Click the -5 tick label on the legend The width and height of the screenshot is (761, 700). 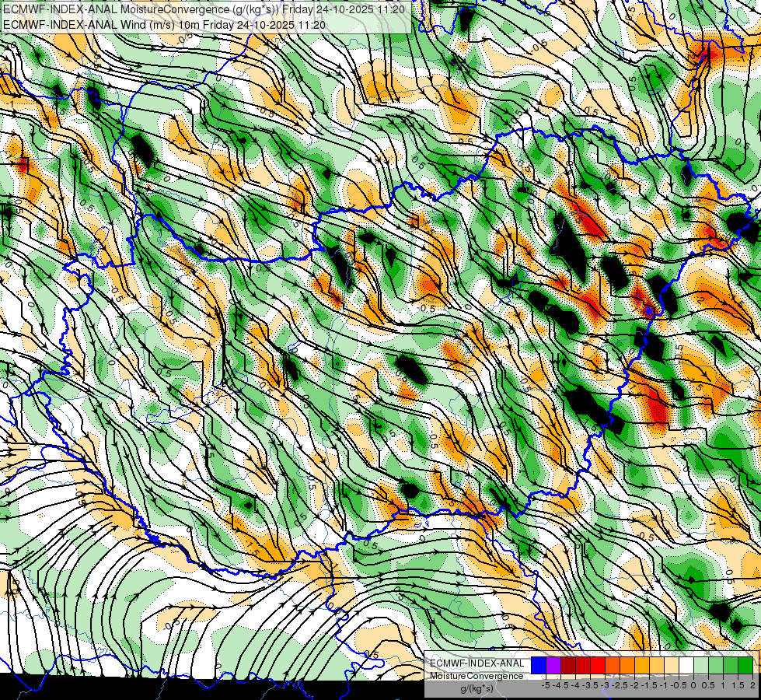(546, 685)
